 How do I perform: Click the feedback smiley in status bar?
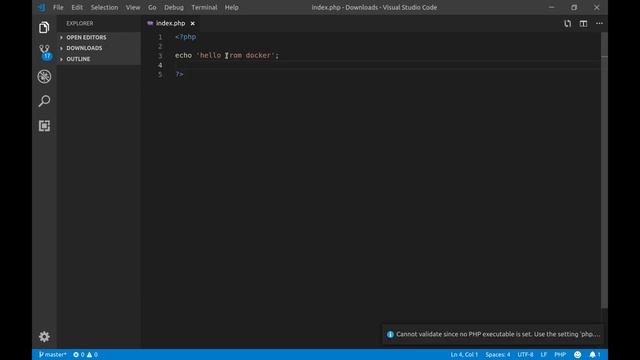[577, 354]
